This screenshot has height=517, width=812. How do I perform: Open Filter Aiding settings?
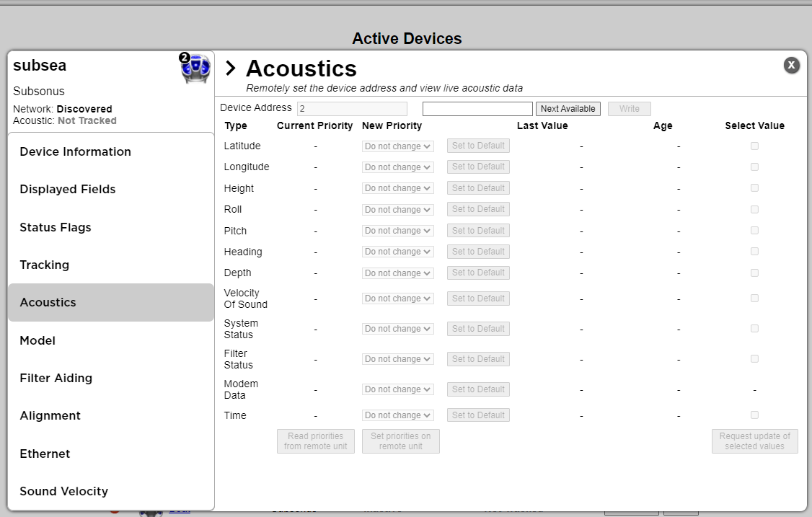111,378
